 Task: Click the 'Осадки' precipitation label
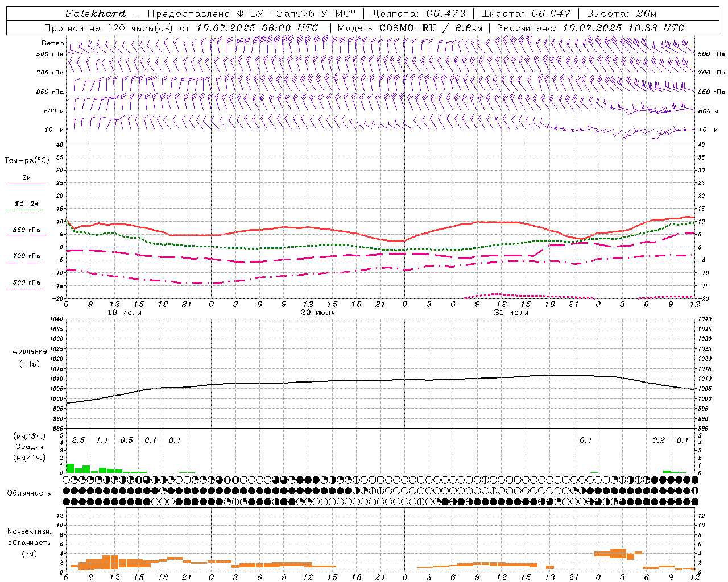(x=29, y=447)
